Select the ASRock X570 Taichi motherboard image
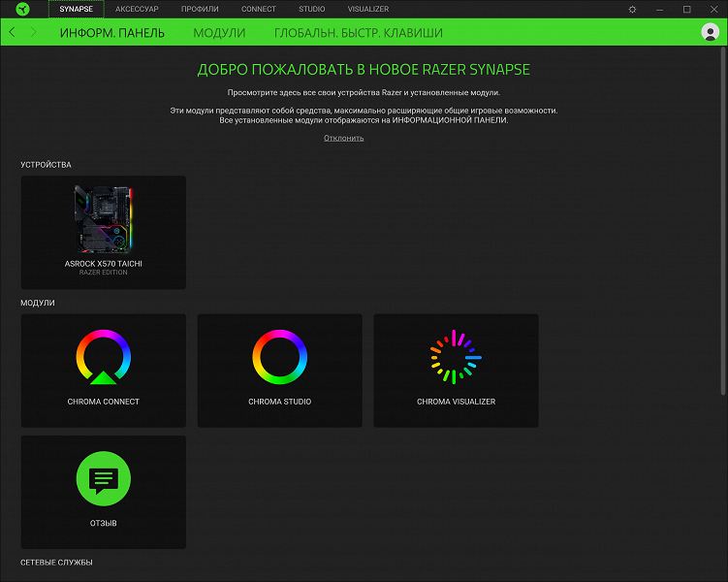 pyautogui.click(x=104, y=219)
